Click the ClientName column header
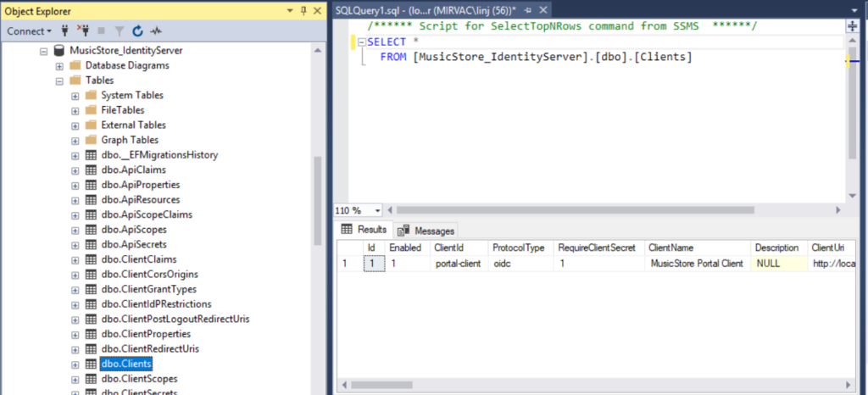The height and width of the screenshot is (395, 868). pos(698,248)
